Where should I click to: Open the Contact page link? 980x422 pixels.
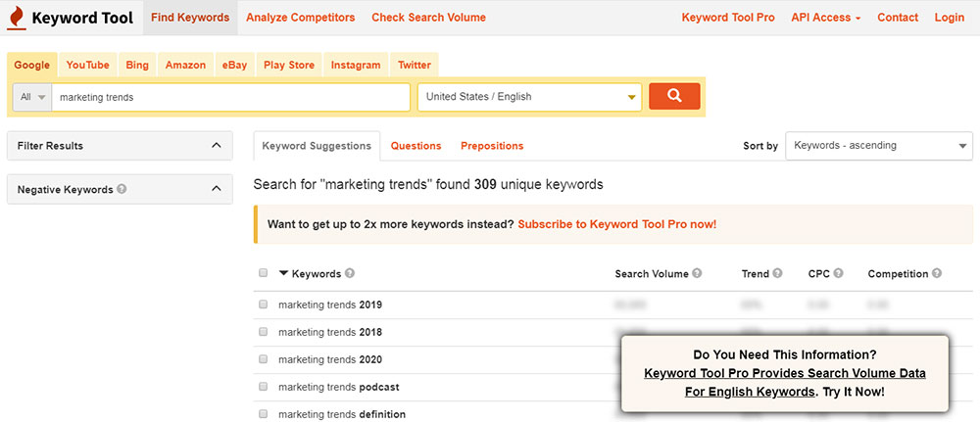(x=898, y=18)
